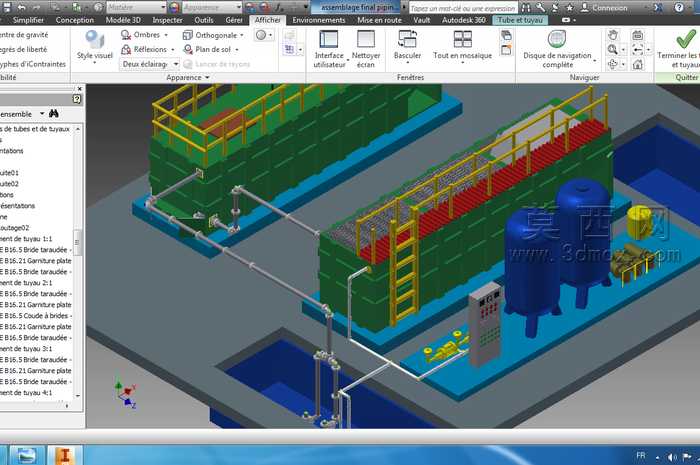
Task: Open the Autodesk 360 ribbon tab
Action: click(463, 20)
